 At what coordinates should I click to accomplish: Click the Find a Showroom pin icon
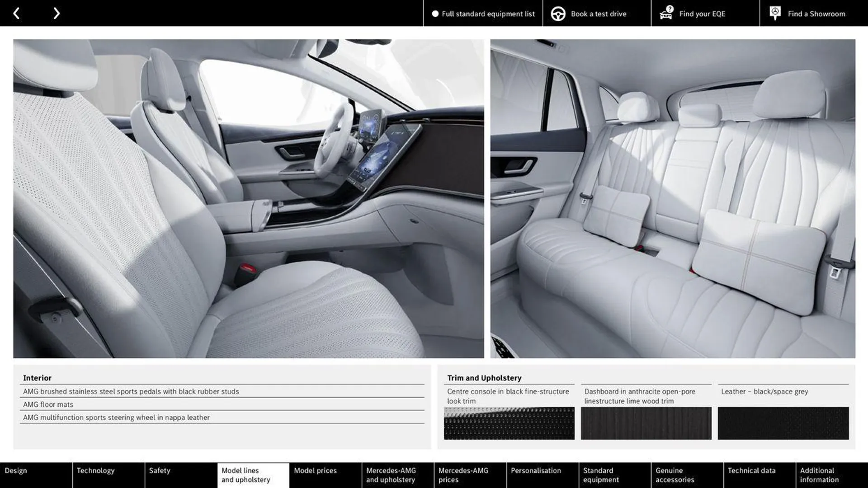click(775, 13)
